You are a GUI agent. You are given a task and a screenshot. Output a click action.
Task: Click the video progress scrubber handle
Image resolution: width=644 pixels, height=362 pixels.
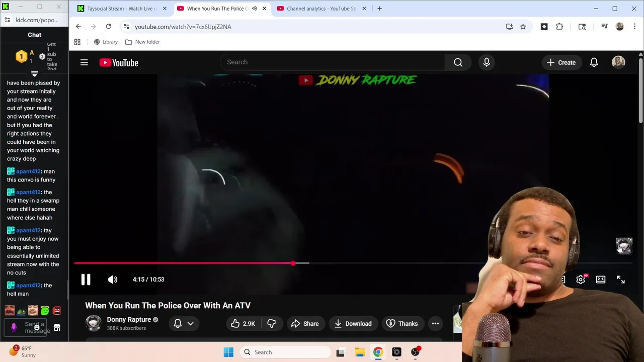point(293,263)
